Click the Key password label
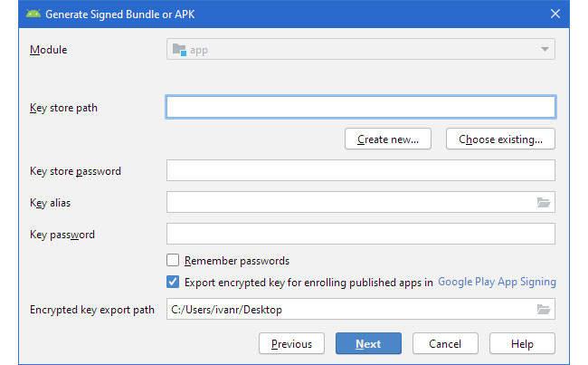 point(62,235)
